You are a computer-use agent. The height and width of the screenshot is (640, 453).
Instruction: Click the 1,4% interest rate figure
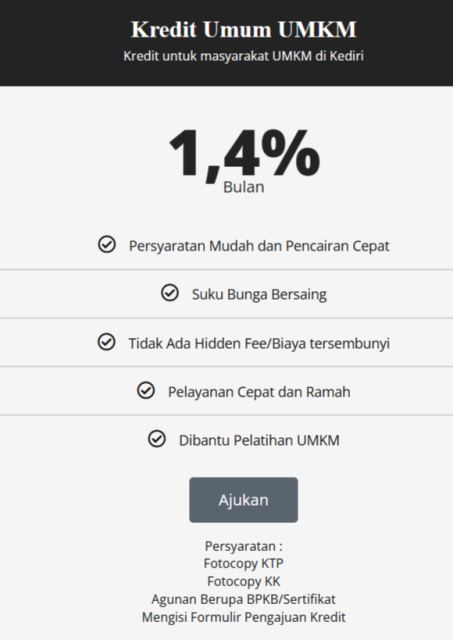coord(244,153)
